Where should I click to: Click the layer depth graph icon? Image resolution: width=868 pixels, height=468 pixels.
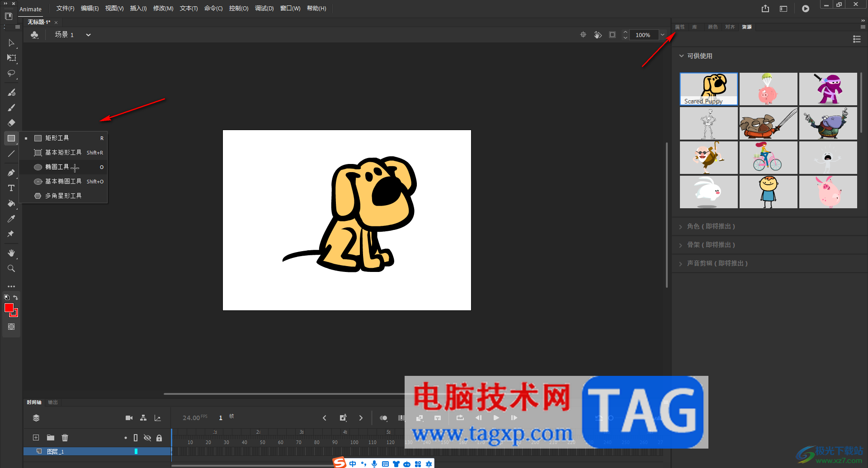(x=158, y=418)
